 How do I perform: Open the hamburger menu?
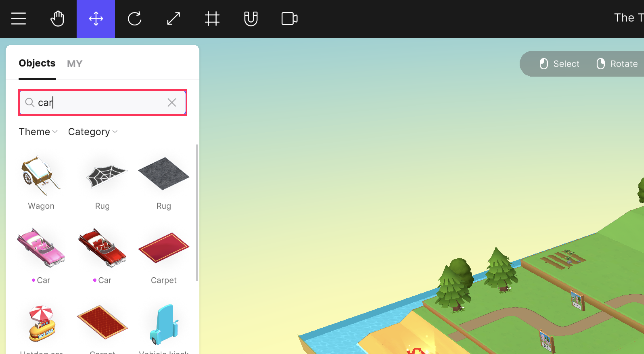tap(18, 18)
